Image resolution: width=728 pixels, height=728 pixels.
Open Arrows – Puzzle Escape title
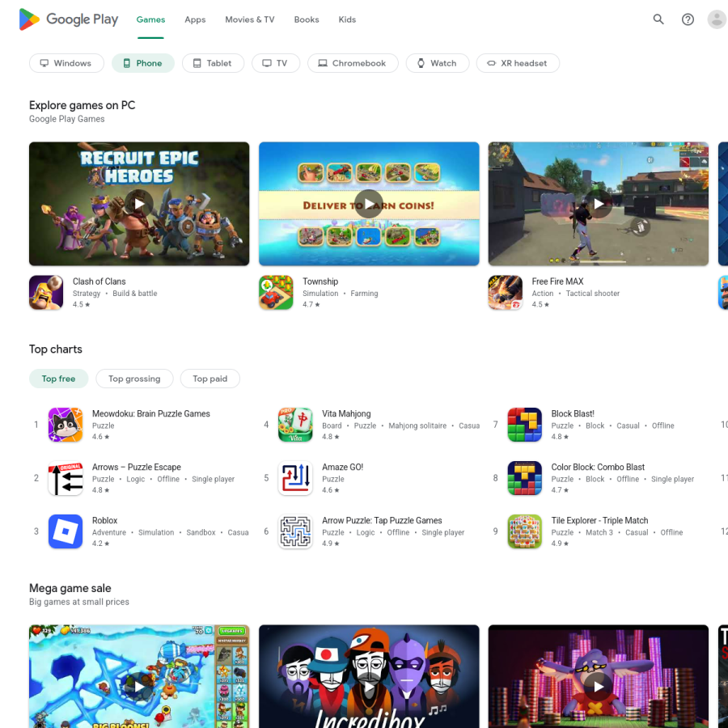137,467
